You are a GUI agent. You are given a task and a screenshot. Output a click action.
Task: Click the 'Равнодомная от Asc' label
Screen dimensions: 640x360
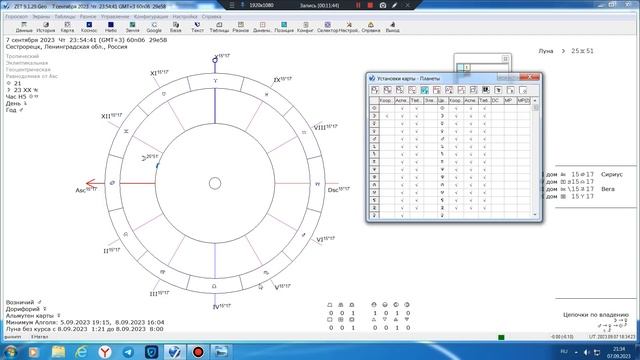click(32, 76)
